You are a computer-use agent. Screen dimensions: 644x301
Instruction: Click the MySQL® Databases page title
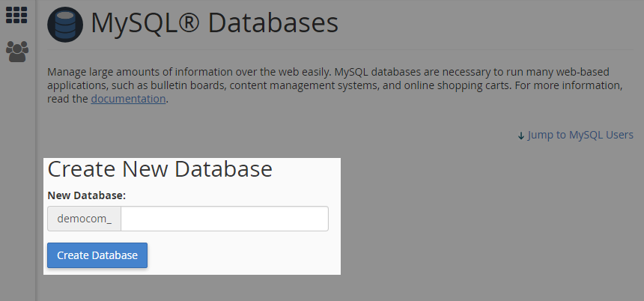click(x=214, y=23)
